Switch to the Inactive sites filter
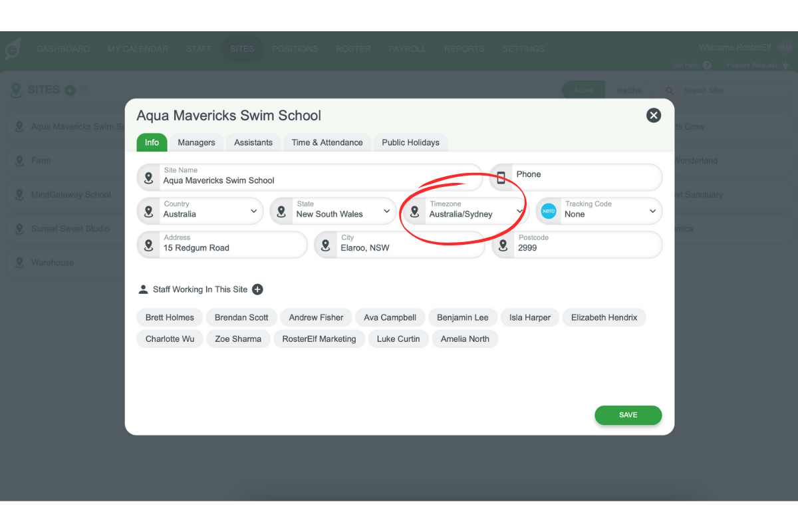This screenshot has height=532, width=798. point(630,90)
